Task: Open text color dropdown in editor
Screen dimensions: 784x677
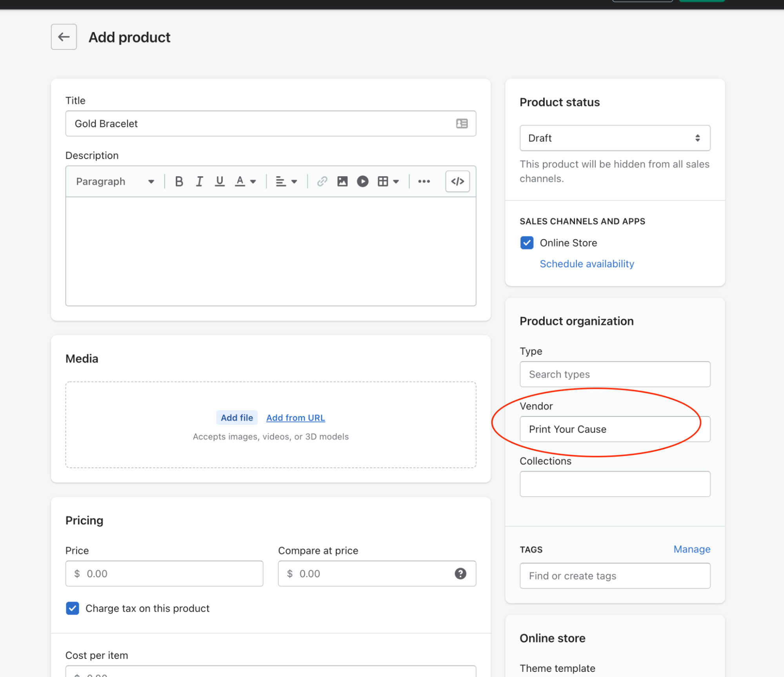Action: [246, 181]
